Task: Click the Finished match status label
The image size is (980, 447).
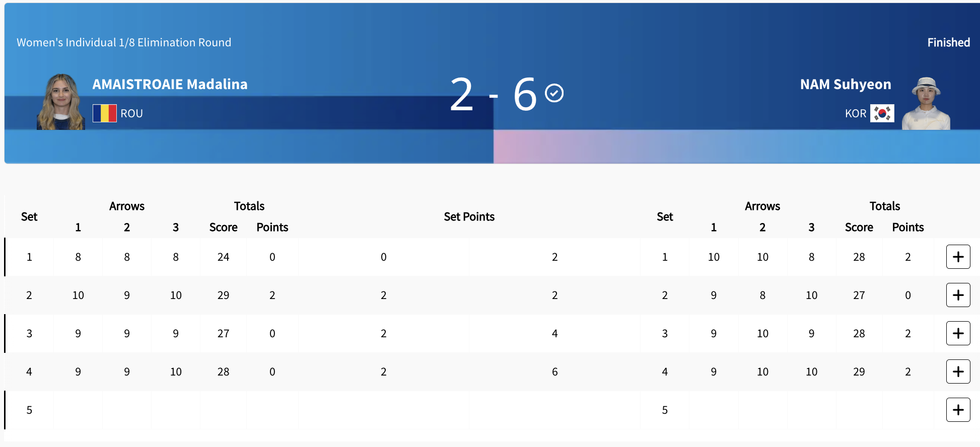Action: [x=948, y=43]
